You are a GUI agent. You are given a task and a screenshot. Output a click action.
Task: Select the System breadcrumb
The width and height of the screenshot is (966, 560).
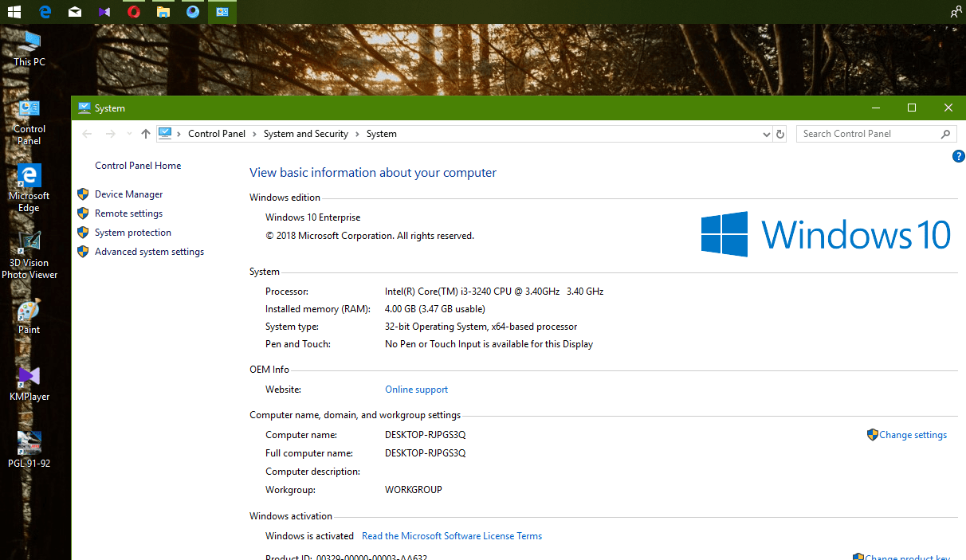click(382, 134)
